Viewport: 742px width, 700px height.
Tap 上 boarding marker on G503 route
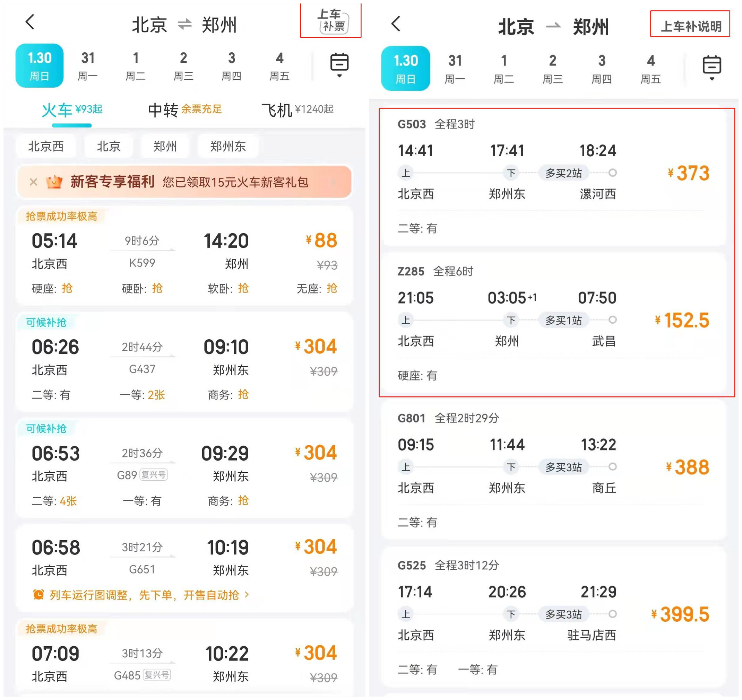click(x=406, y=173)
